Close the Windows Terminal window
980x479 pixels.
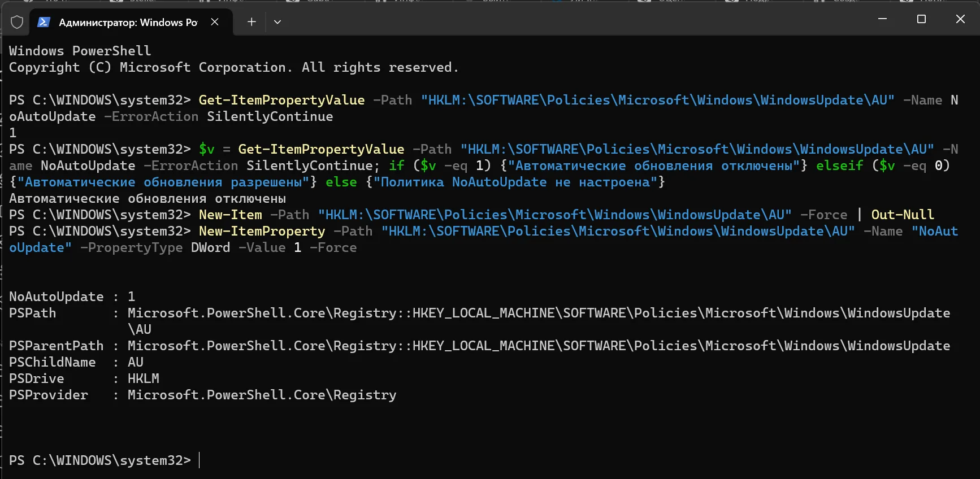960,19
